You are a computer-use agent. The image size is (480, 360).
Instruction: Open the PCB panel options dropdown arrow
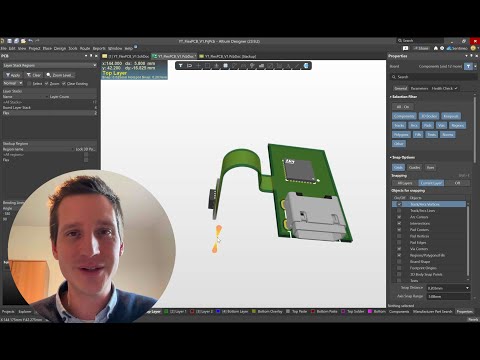click(86, 56)
